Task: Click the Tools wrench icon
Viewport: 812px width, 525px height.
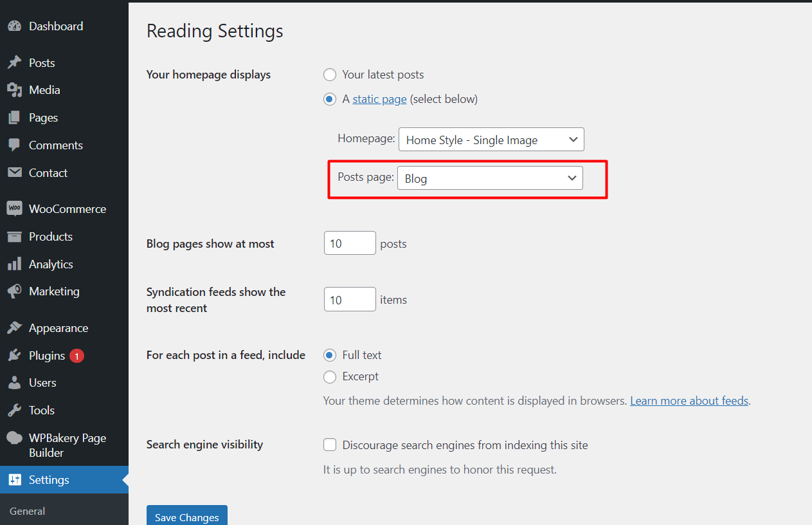Action: 14,410
